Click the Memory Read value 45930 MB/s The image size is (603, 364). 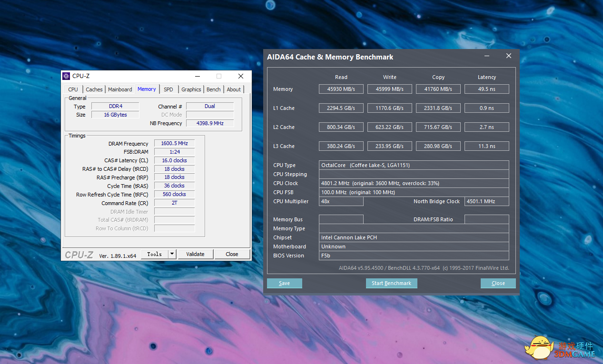coord(341,89)
